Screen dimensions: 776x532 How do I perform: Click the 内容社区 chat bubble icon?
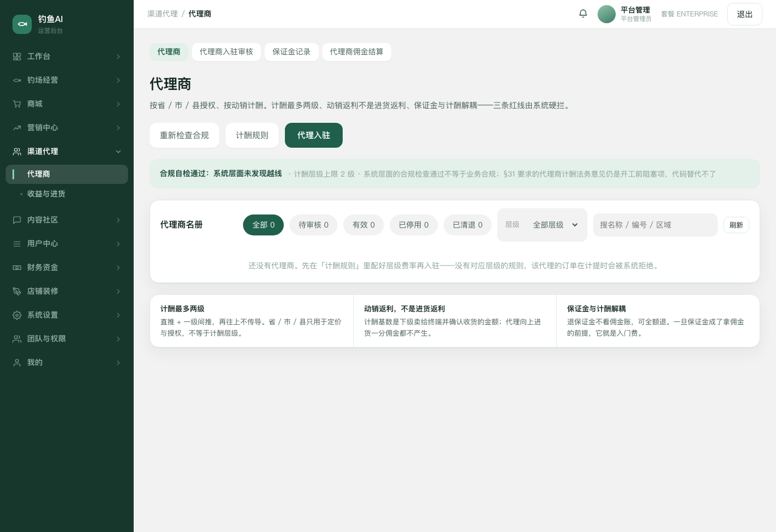pyautogui.click(x=17, y=220)
